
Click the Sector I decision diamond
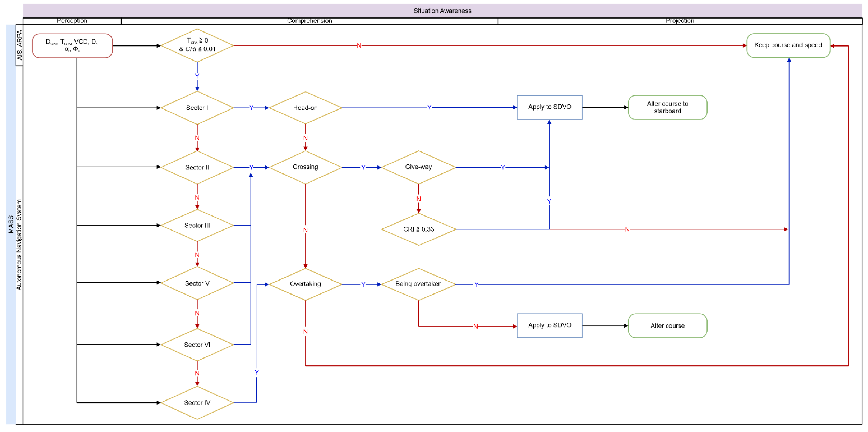point(197,108)
